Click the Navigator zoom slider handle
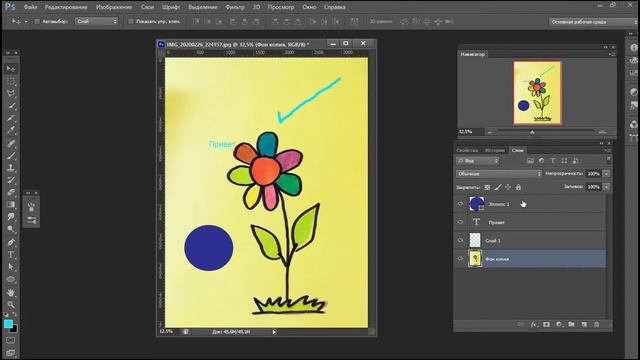Image resolution: width=640 pixels, height=360 pixels. pos(532,132)
